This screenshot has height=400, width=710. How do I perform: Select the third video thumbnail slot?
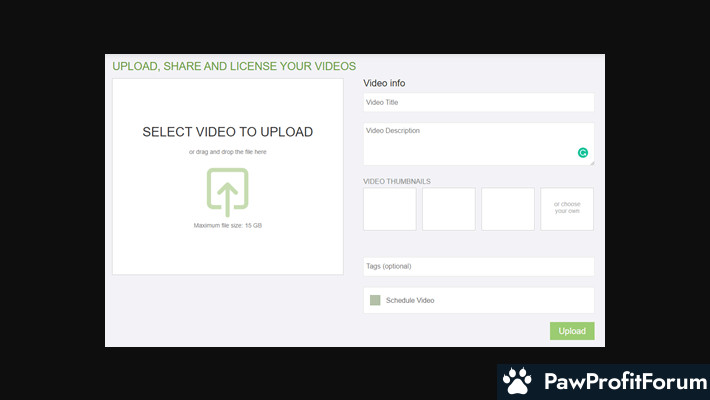tap(508, 209)
